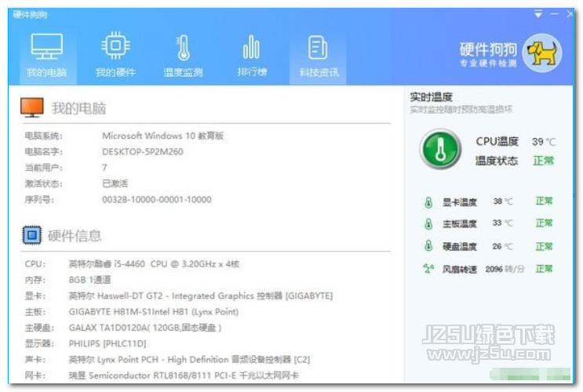Click computer name DESKTOP-5P2M260
The image size is (583, 392).
coord(143,151)
